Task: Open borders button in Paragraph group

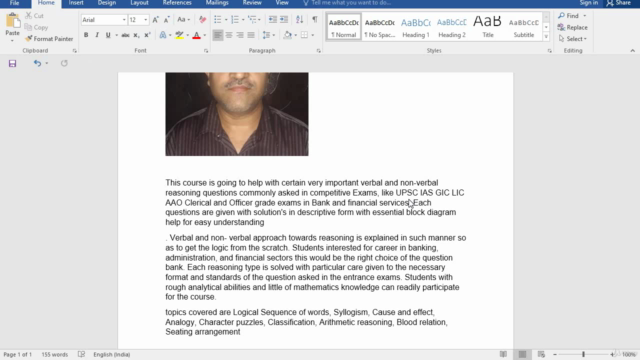Action: click(304, 35)
